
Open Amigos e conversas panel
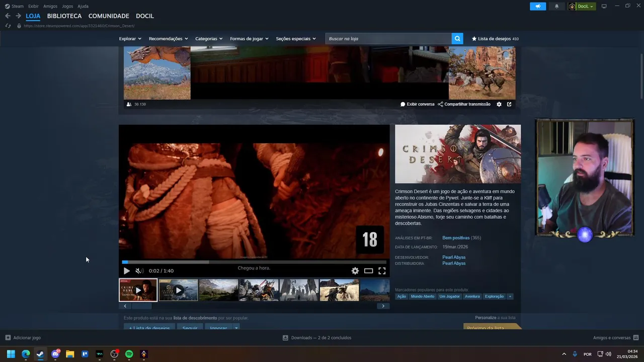[615, 338]
